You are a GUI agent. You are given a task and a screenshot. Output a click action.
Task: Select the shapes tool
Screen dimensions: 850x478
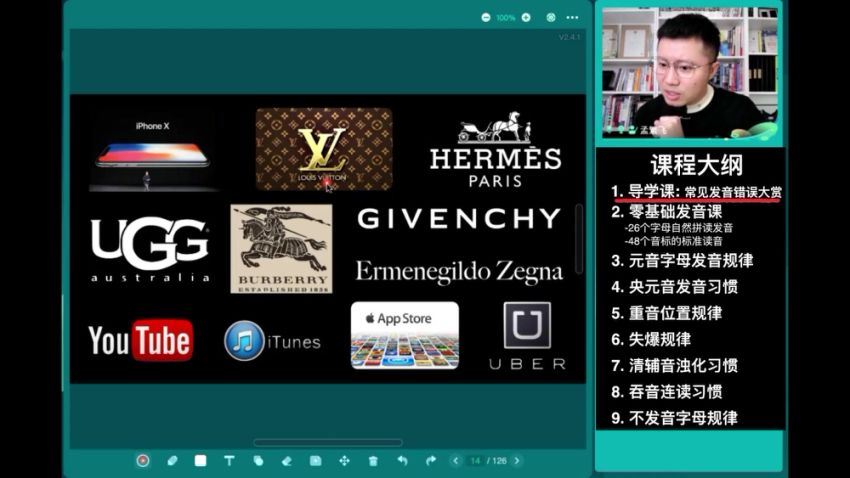[258, 461]
